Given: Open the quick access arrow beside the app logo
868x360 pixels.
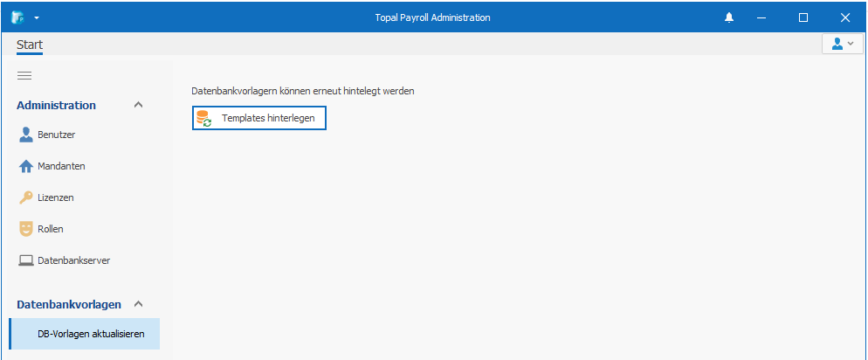Looking at the screenshot, I should 37,17.
